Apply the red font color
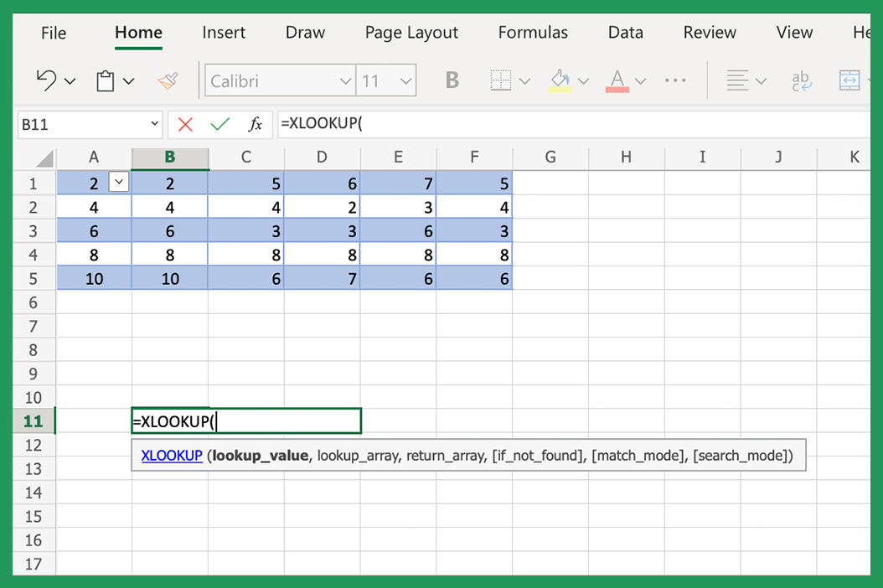The image size is (883, 588). click(619, 80)
